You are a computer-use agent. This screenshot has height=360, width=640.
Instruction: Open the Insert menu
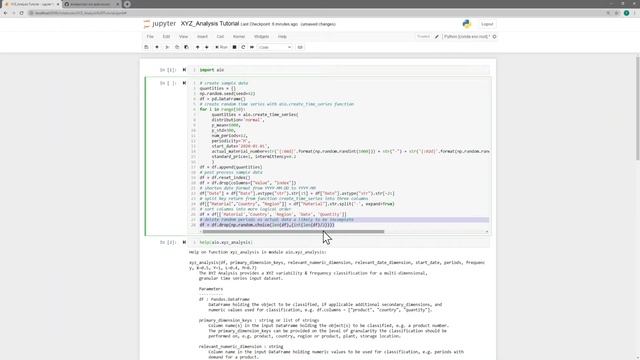pos(202,37)
